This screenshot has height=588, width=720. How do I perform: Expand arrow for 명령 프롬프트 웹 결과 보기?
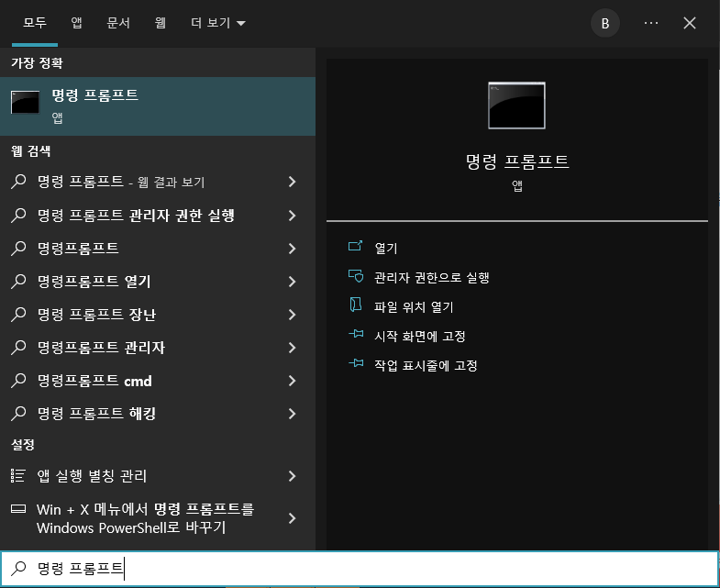point(292,182)
